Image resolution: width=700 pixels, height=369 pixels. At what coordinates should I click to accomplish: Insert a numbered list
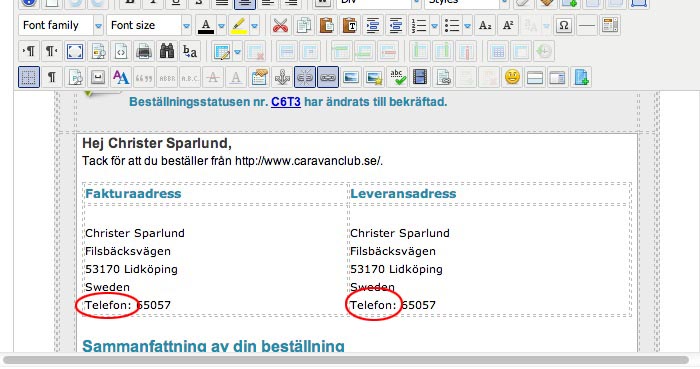point(419,25)
